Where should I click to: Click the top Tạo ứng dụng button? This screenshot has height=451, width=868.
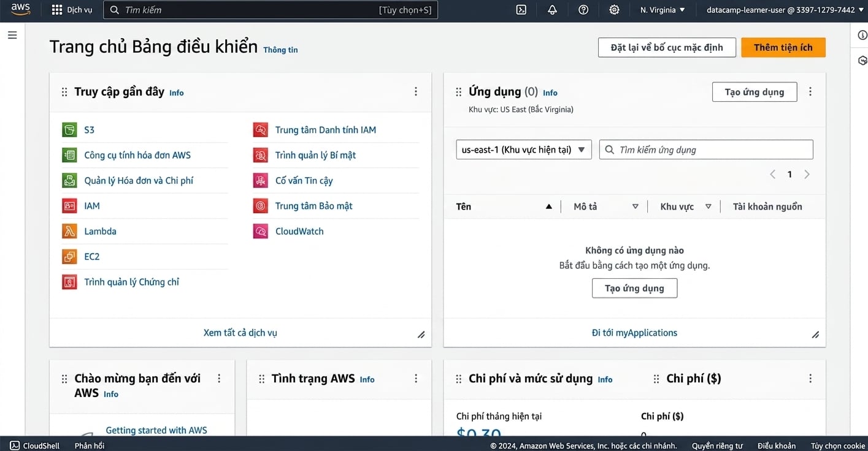(x=755, y=92)
